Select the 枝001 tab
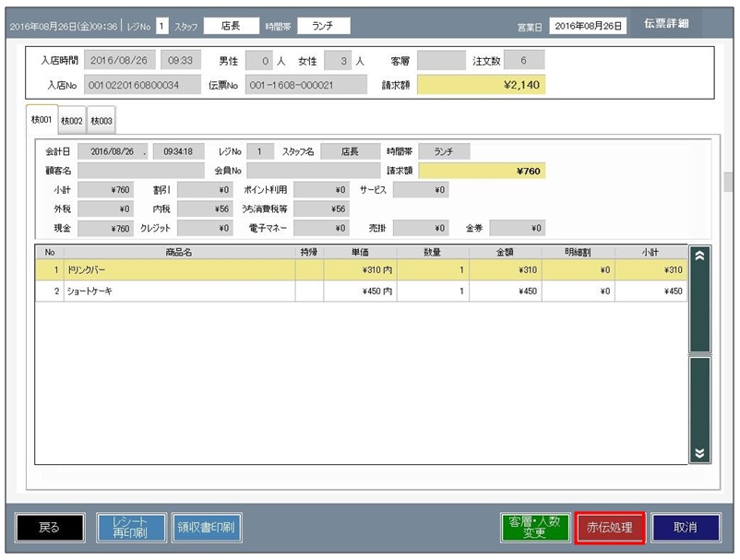The height and width of the screenshot is (560, 740). (43, 120)
